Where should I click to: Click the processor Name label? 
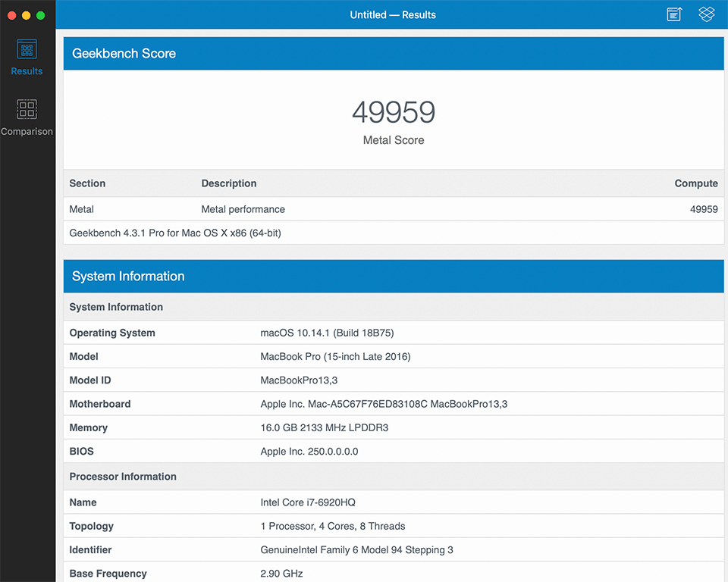83,502
